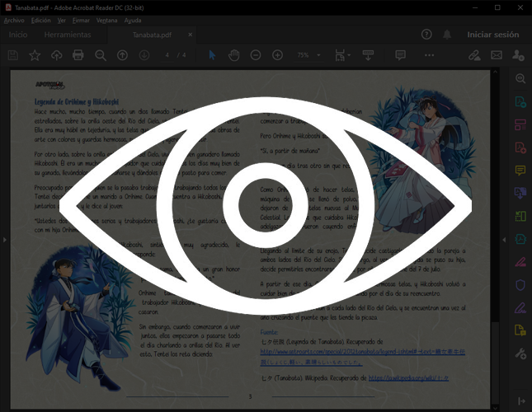This screenshot has width=532, height=412.
Task: Add the file to starred favorites
Action: (x=35, y=55)
